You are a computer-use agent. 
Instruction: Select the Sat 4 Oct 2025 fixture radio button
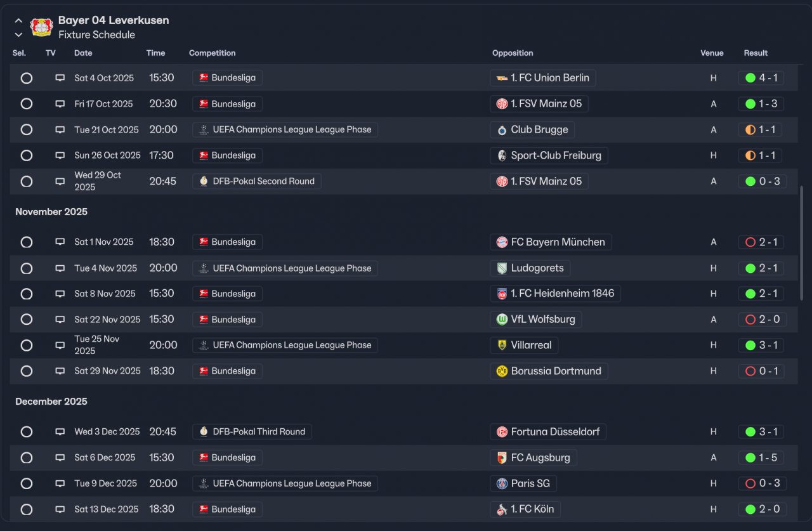point(27,78)
